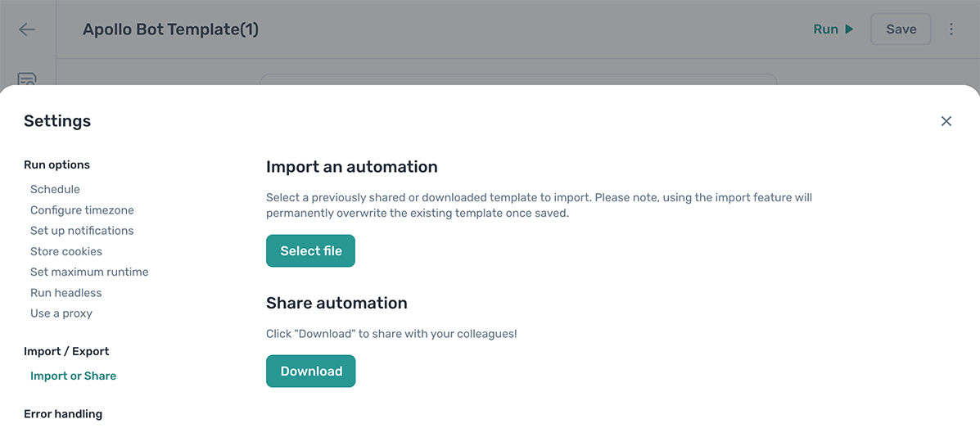Screen dimensions: 980x428
Task: Click the back arrow icon
Action: (27, 29)
